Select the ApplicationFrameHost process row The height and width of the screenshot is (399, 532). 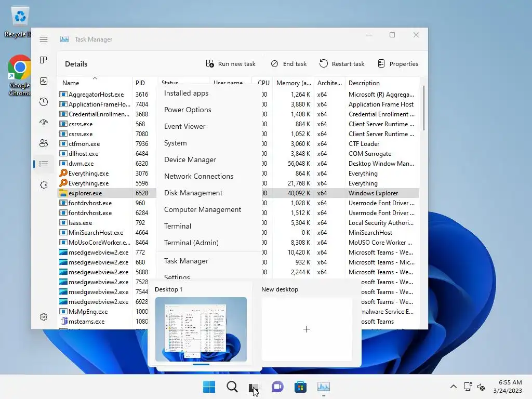tap(238, 104)
